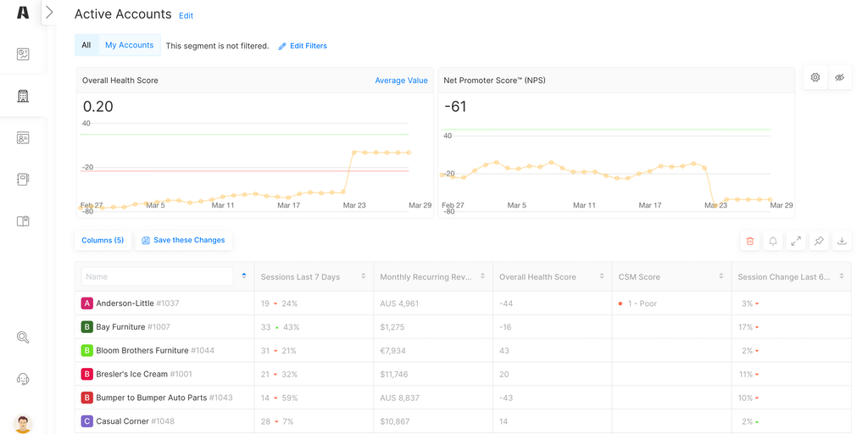The width and height of the screenshot is (868, 434).
Task: Switch to the My Accounts tab
Action: 129,46
